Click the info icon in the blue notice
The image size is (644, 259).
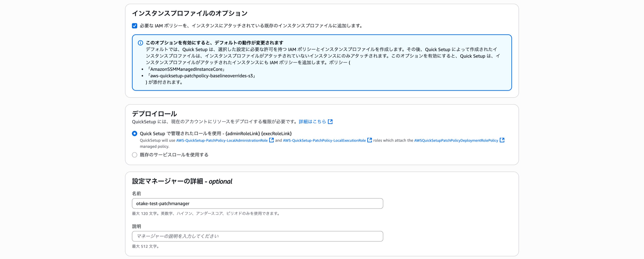[x=140, y=43]
